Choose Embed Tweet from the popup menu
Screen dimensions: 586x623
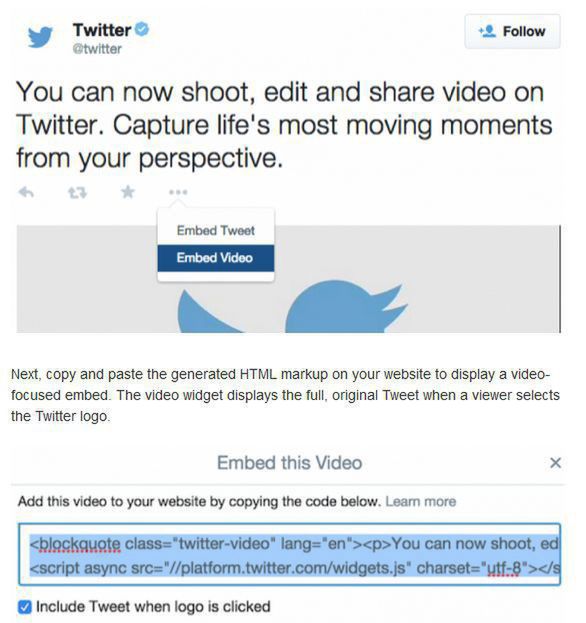tap(216, 230)
